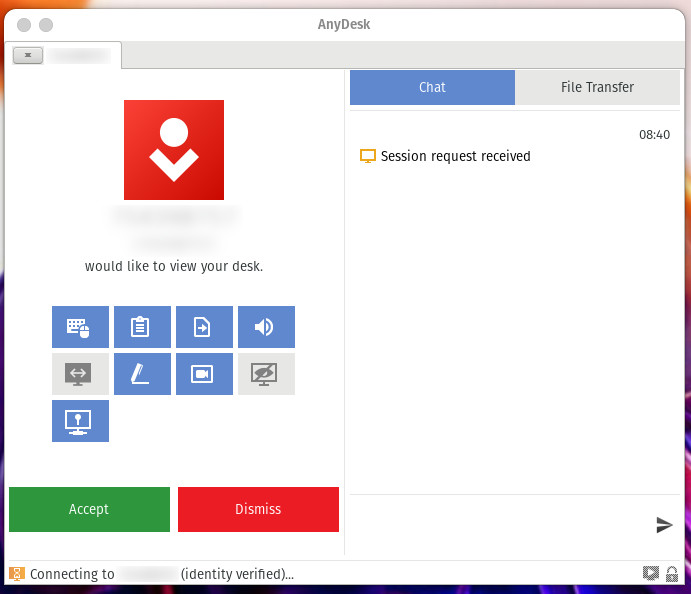The image size is (691, 594).
Task: Switch to the File Transfer tab
Action: pyautogui.click(x=598, y=87)
